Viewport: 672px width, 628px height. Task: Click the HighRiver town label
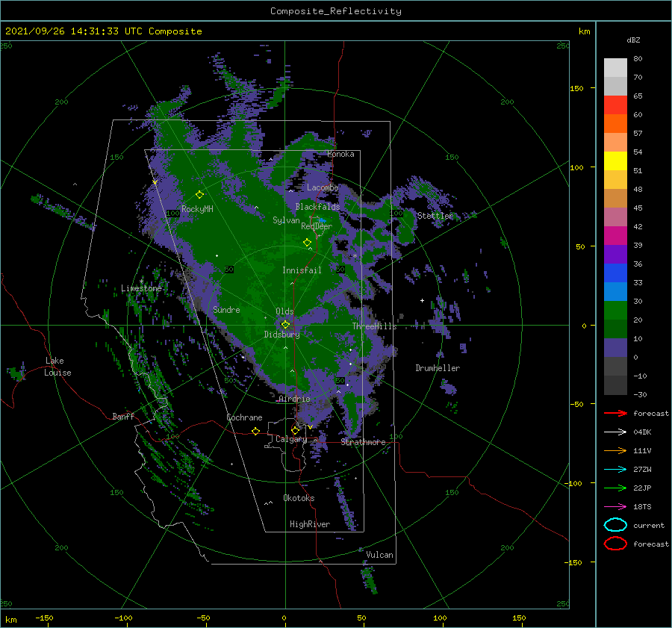[310, 524]
